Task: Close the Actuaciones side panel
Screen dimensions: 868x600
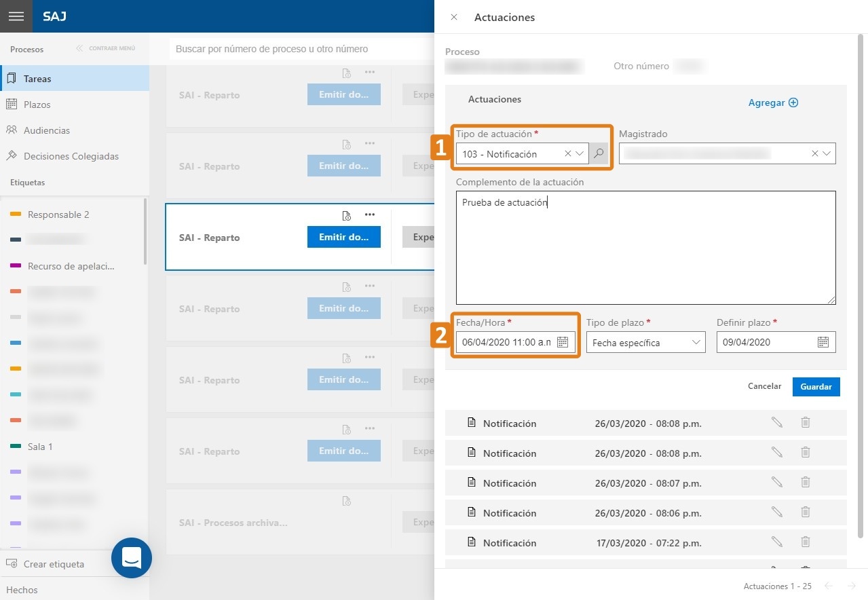Action: [x=454, y=17]
